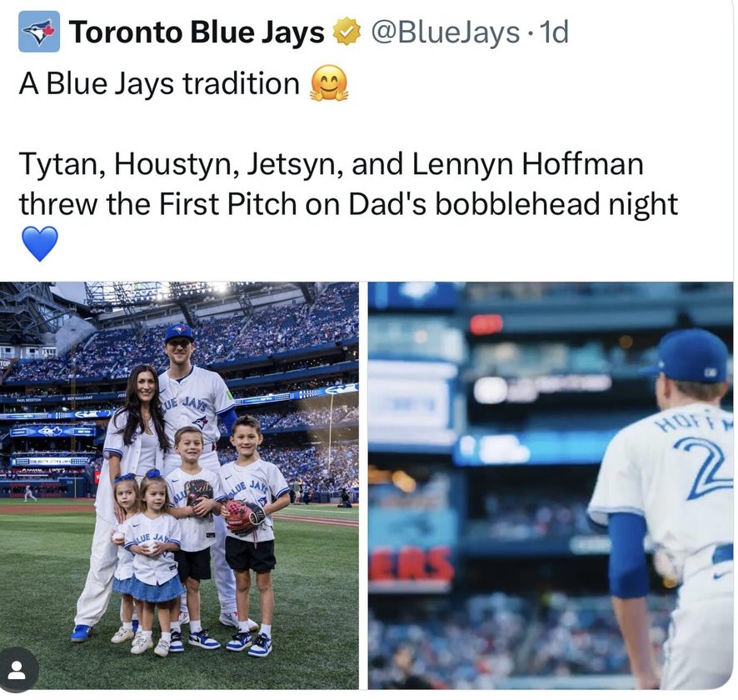Viewport: 738px width, 700px height.
Task: Click the name "Tytan" in the post
Action: tap(58, 165)
